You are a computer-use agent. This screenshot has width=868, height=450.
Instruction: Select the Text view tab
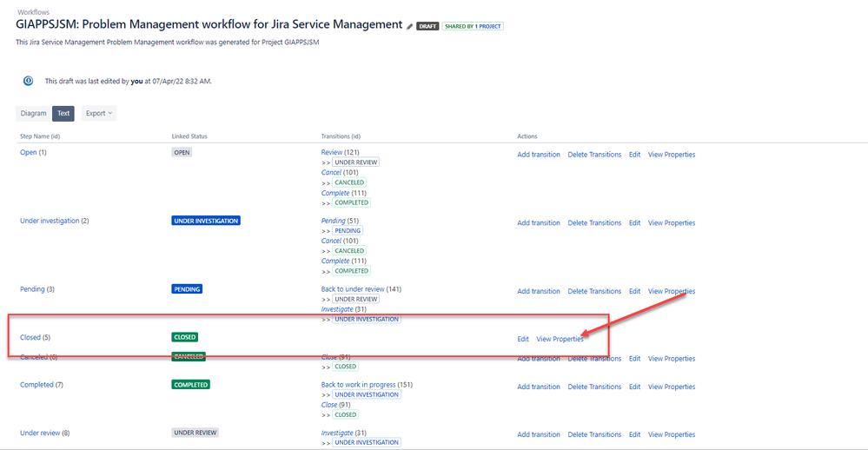[x=63, y=114]
